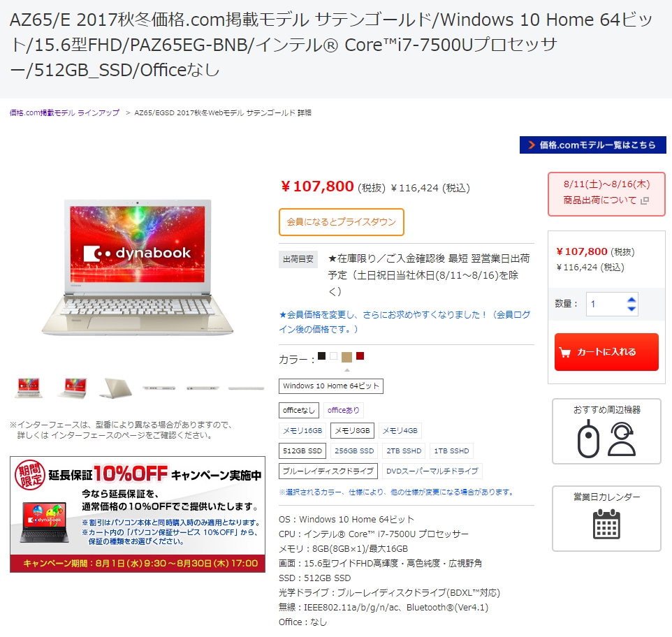The width and height of the screenshot is (672, 637).
Task: Open the business calendar icon
Action: 606,524
